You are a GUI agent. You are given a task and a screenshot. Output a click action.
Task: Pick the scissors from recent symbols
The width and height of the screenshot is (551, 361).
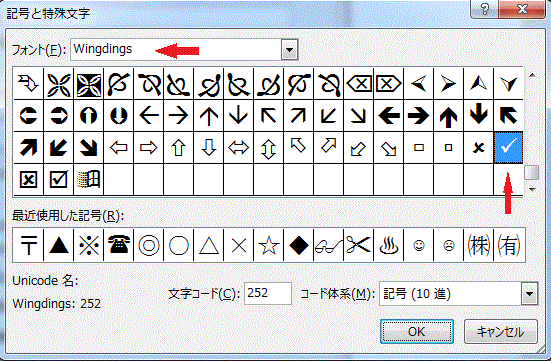coord(359,245)
